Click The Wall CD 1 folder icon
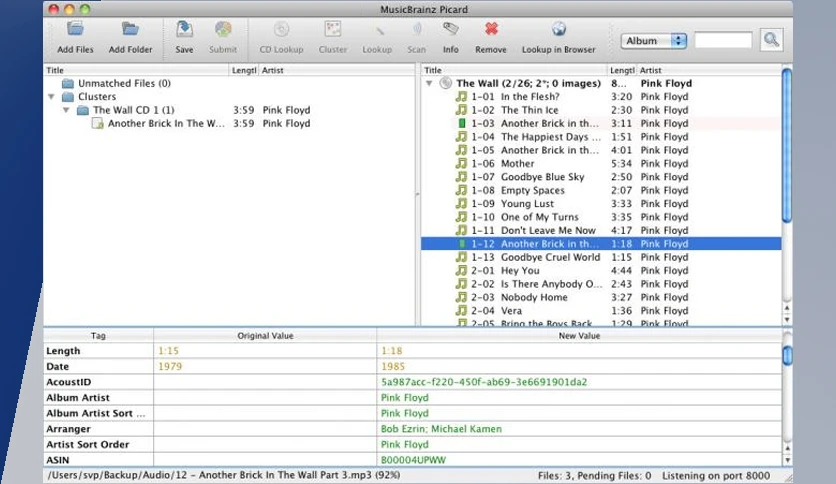836x484 pixels. click(83, 110)
